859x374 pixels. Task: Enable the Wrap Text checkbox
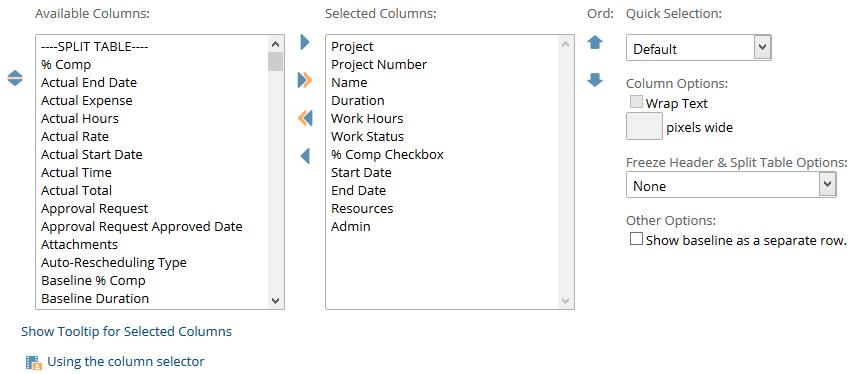pyautogui.click(x=636, y=102)
